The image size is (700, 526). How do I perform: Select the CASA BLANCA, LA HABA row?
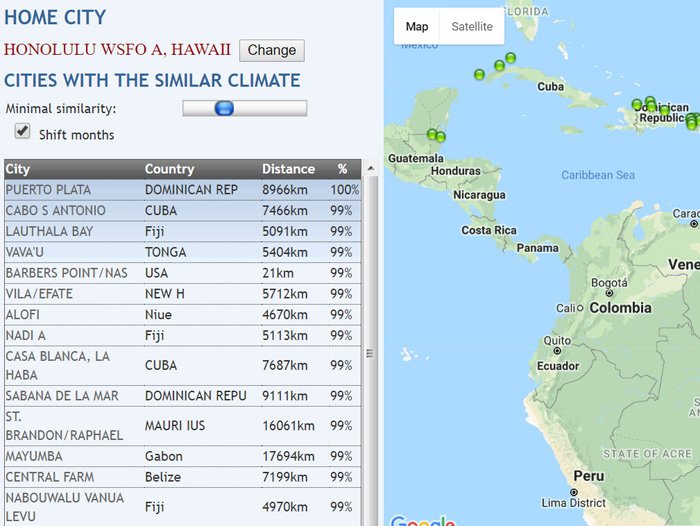[183, 366]
